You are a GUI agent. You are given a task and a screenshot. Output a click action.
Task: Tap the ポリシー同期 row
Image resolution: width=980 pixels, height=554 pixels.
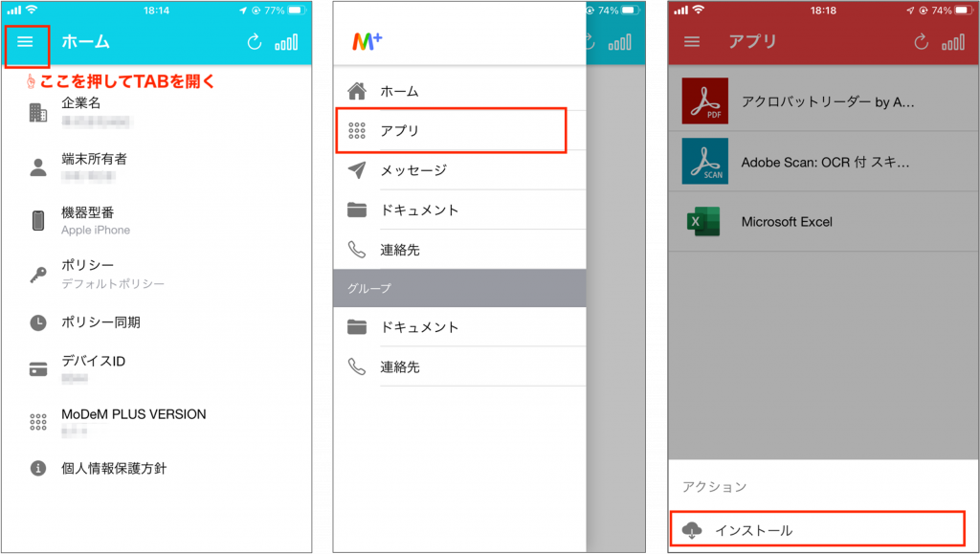click(x=100, y=322)
